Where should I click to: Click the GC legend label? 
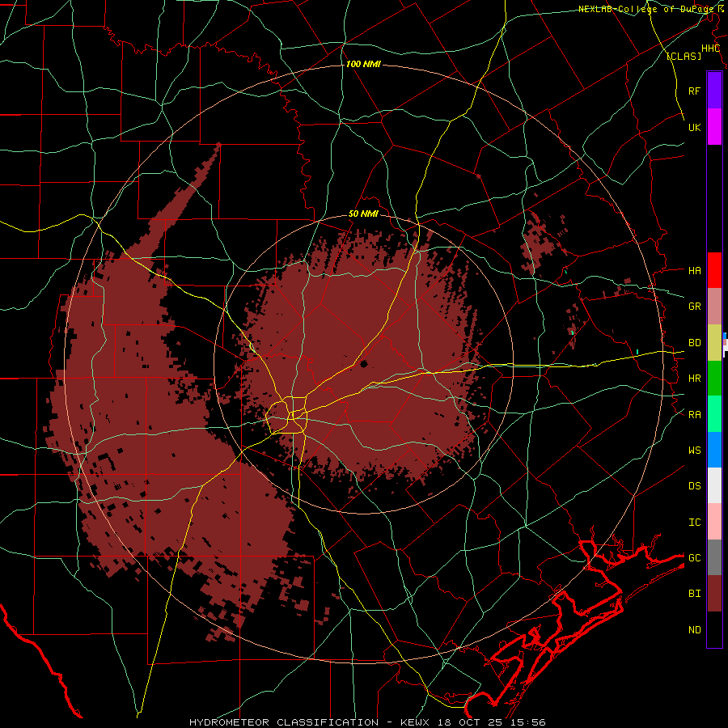click(x=694, y=558)
